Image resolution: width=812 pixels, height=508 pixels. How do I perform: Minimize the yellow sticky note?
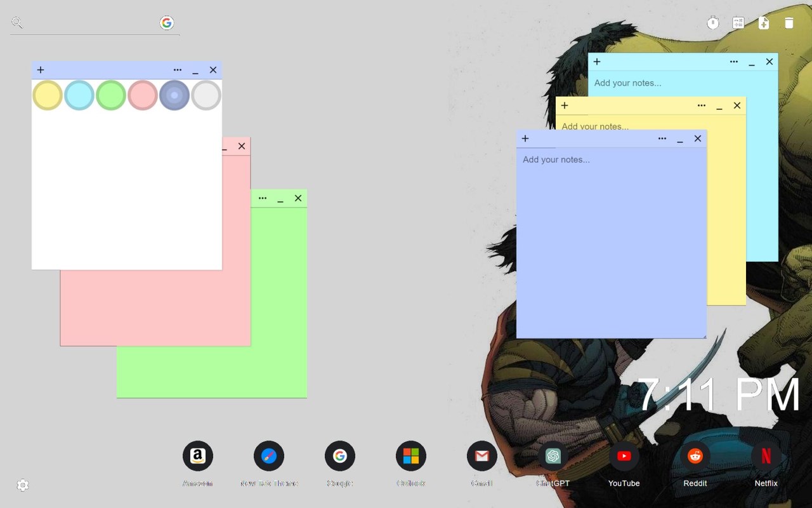(x=719, y=105)
